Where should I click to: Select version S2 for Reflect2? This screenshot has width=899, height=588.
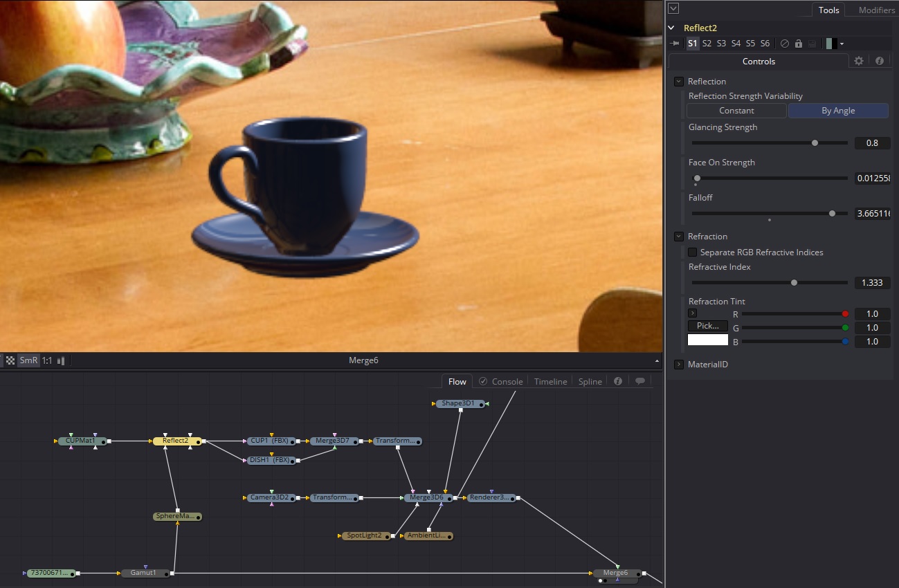(x=707, y=43)
